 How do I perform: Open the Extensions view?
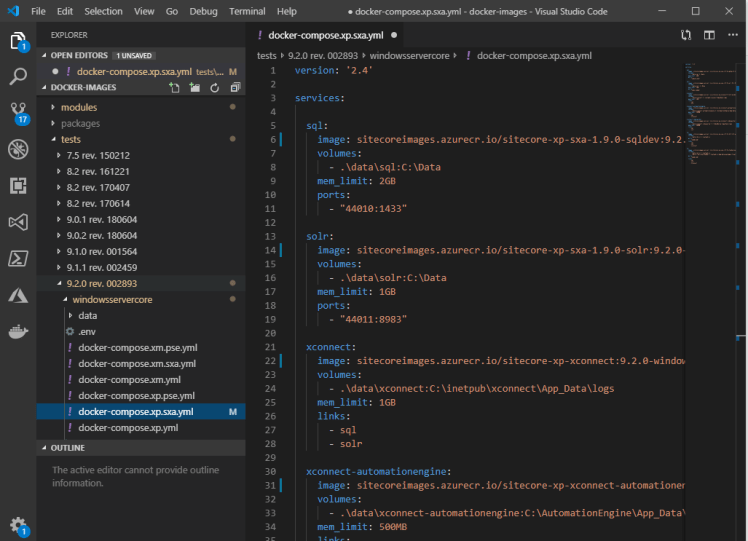click(18, 185)
